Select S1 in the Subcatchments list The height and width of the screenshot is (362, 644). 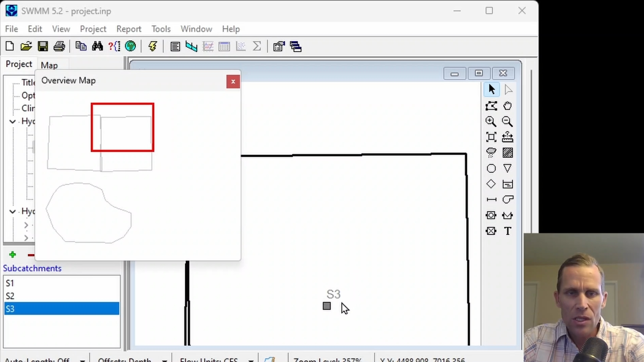[62, 283]
